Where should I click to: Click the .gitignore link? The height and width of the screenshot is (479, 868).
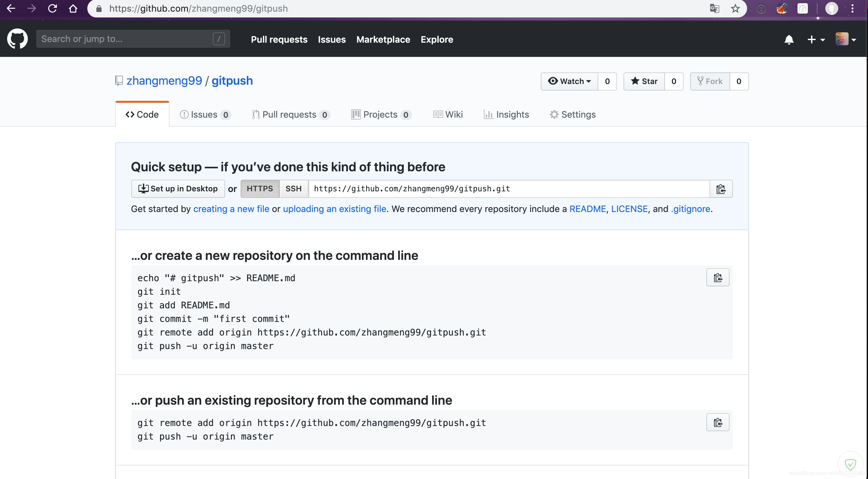(x=690, y=209)
